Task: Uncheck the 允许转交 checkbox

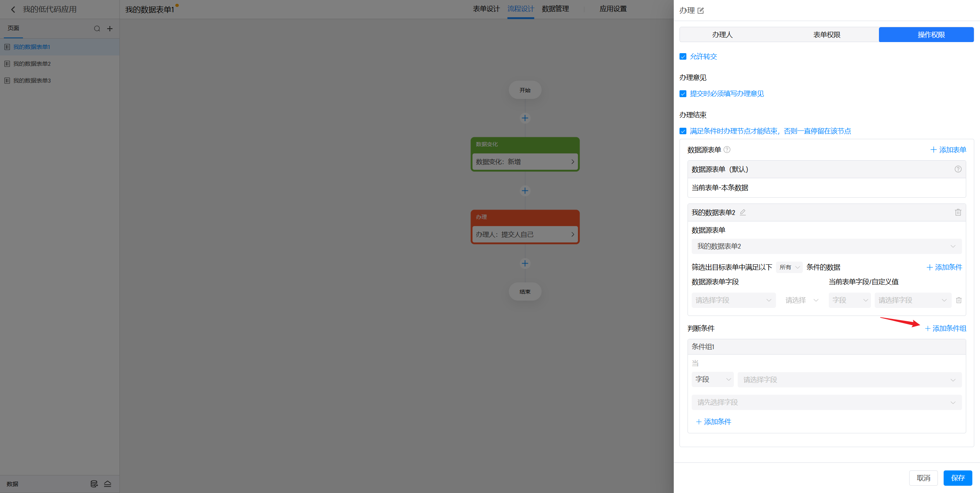Action: point(683,57)
